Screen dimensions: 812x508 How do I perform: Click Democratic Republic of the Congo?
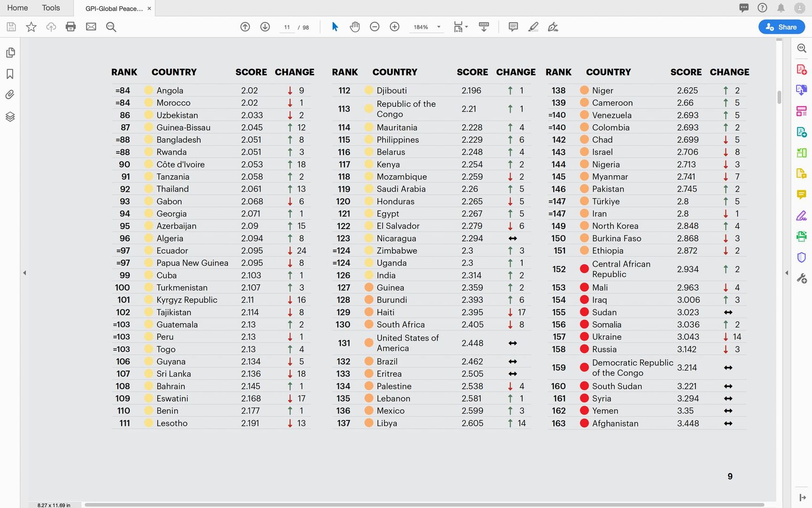click(632, 368)
